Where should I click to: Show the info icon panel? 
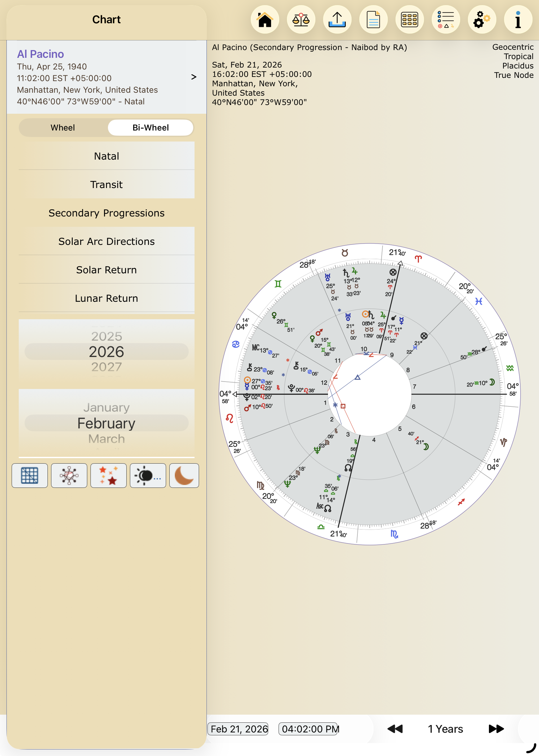[x=518, y=20]
